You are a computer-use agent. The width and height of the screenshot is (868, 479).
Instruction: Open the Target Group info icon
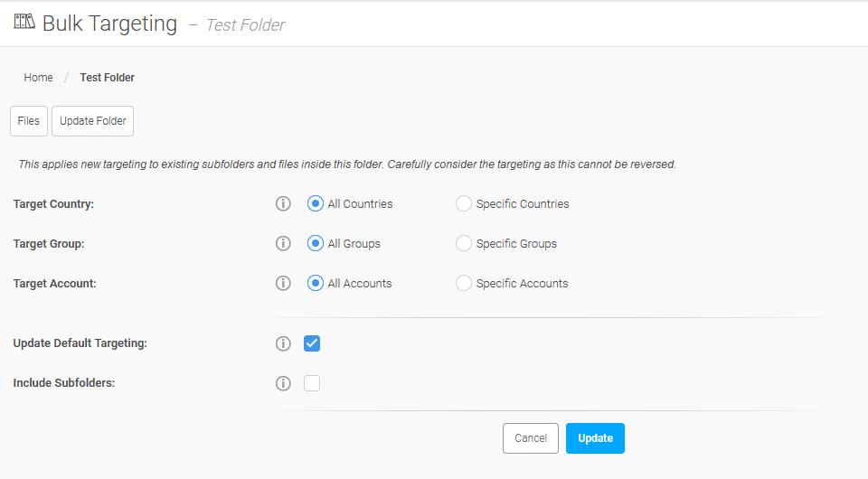[283, 243]
